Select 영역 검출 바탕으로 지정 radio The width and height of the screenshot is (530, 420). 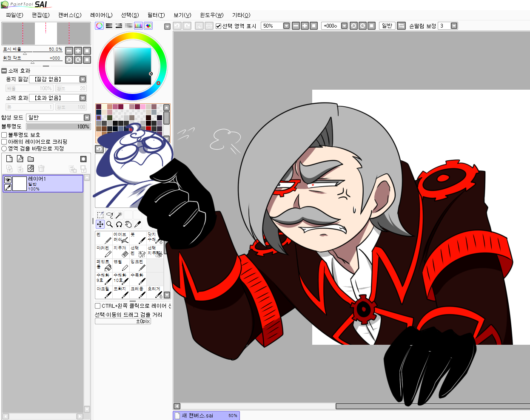coord(4,148)
